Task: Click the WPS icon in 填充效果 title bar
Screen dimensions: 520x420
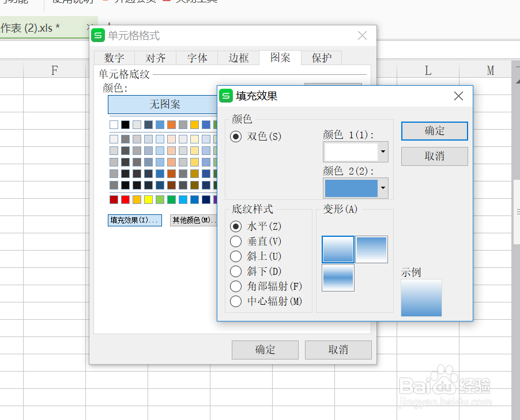Action: 226,96
